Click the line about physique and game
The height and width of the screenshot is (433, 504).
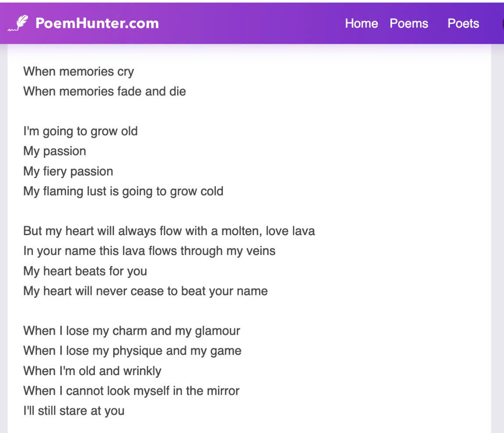[x=132, y=351]
